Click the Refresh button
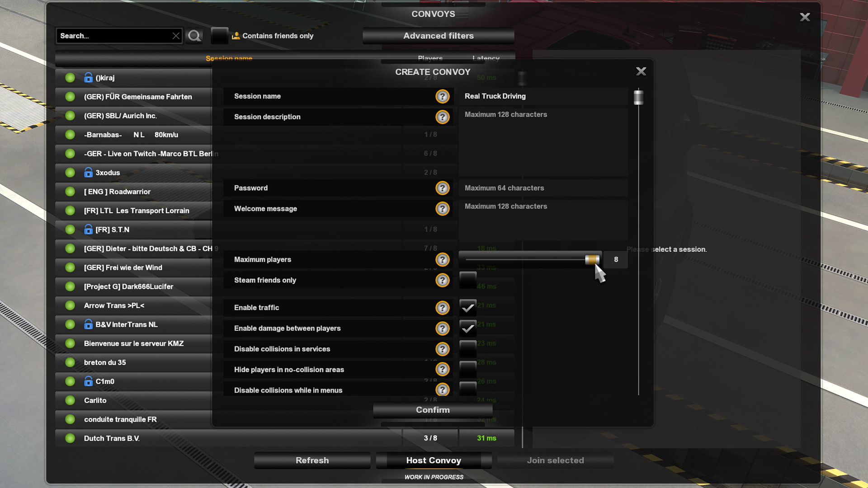This screenshot has height=488, width=868. [312, 460]
